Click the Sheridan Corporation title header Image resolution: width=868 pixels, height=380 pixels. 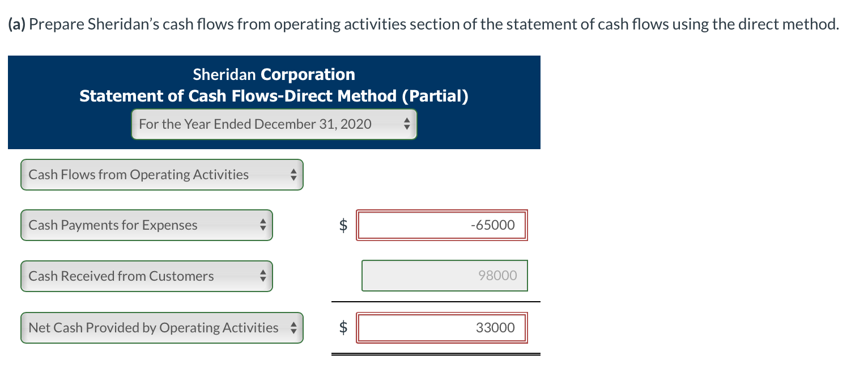click(274, 74)
